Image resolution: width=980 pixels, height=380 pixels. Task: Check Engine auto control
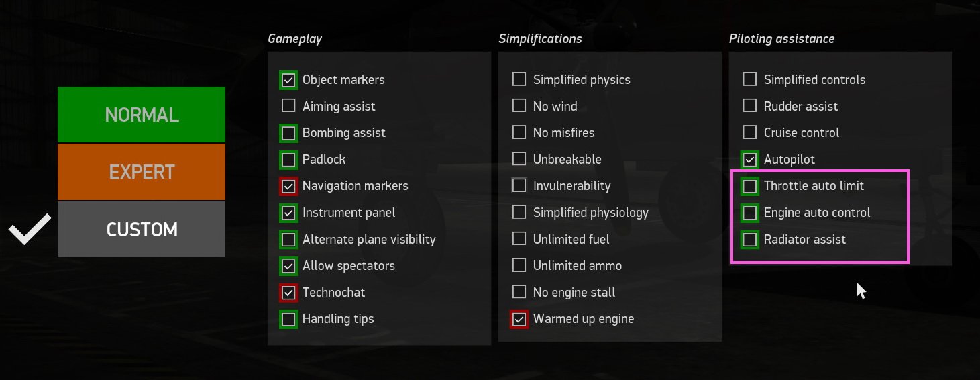750,213
